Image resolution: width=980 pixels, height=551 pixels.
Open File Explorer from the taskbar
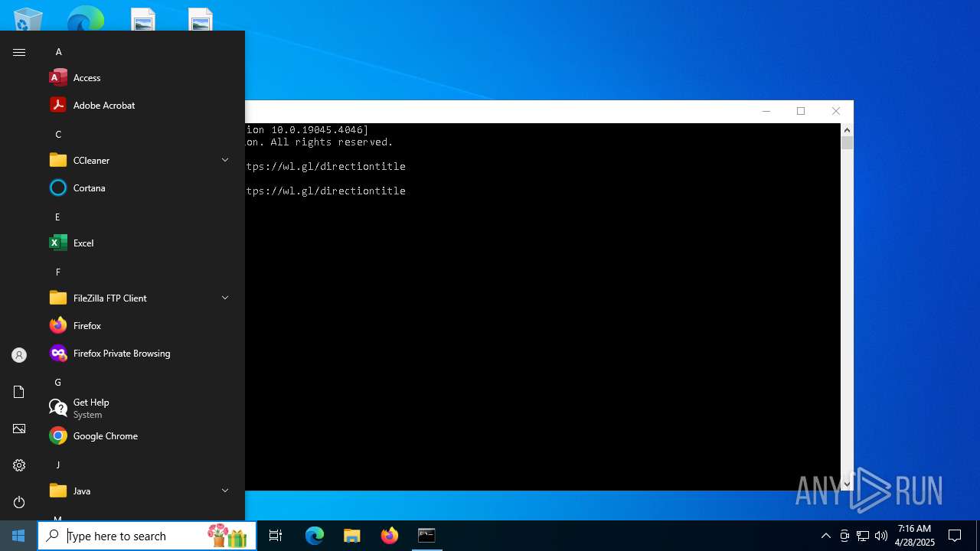351,536
